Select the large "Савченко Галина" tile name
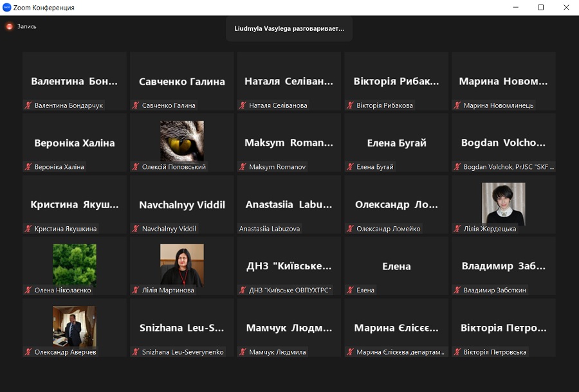The height and width of the screenshot is (392, 579). coord(181,82)
